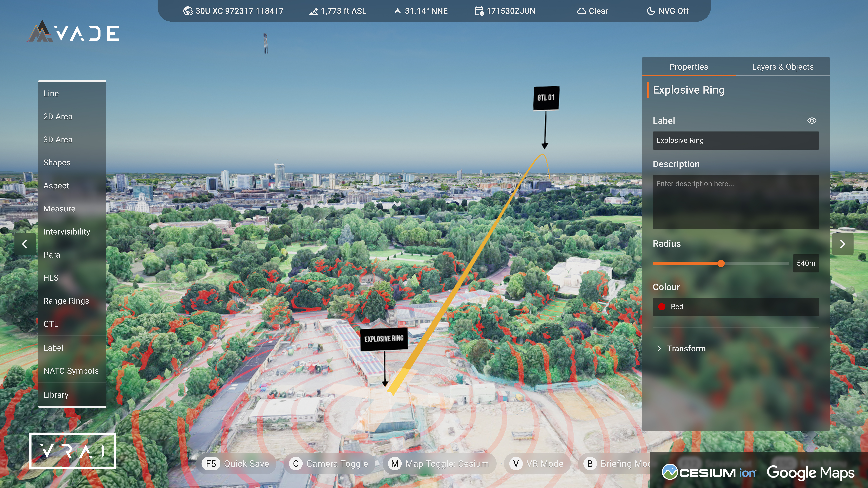Click the date-time calendar icon

[479, 11]
